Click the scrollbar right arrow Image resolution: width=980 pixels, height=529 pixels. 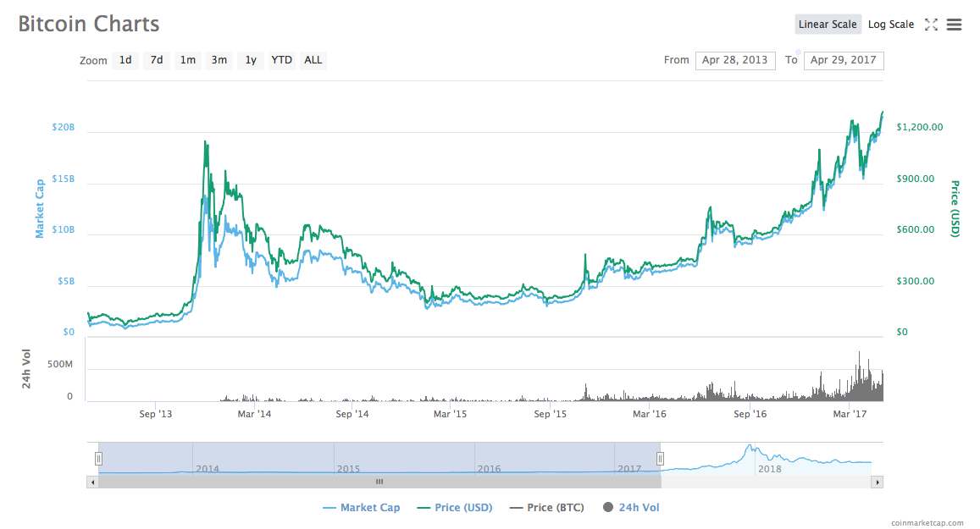click(x=878, y=482)
